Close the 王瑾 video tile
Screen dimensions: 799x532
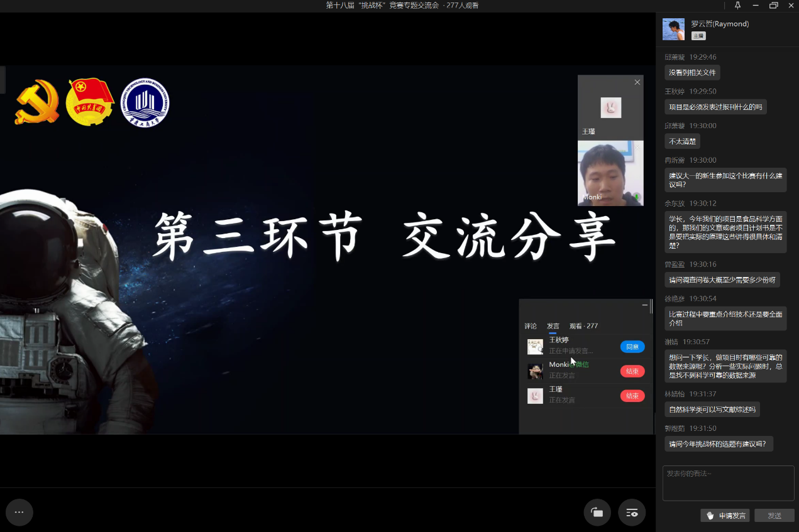(637, 82)
